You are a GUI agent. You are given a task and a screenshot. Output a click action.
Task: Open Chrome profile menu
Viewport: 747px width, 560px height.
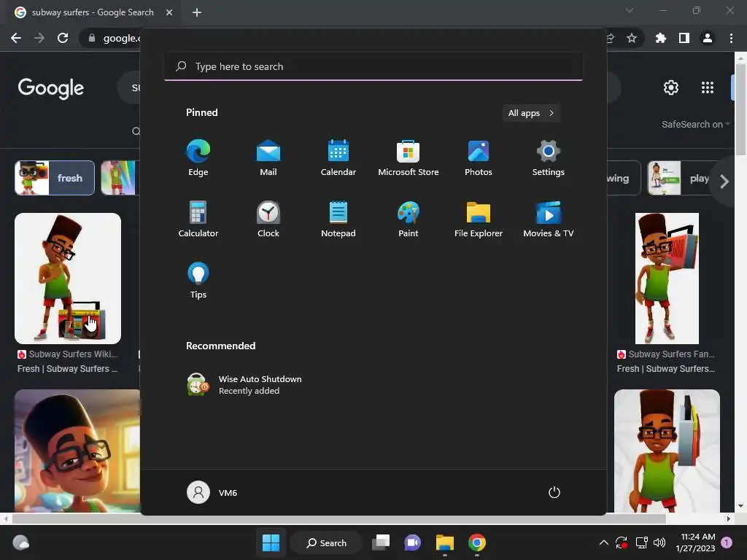pyautogui.click(x=708, y=38)
